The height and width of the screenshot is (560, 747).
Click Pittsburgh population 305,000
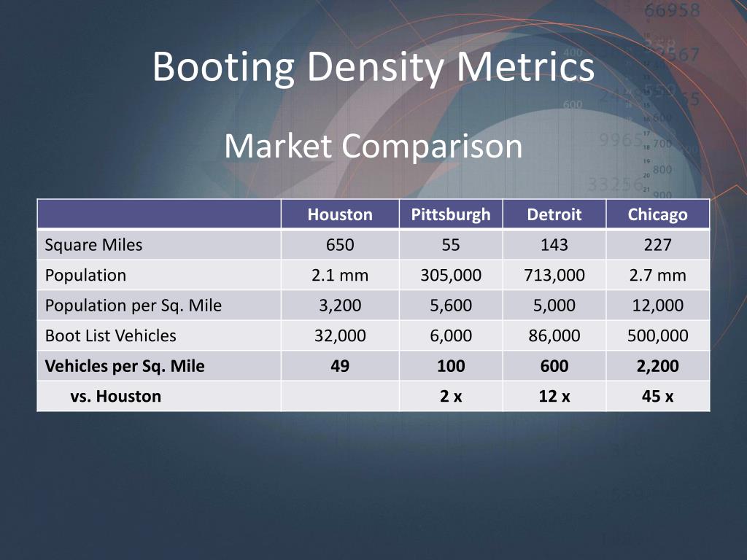pos(451,275)
